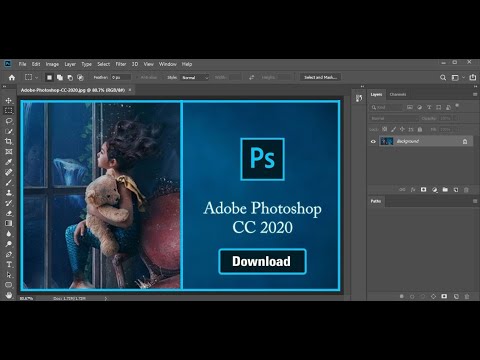Screen dimensions: 480x360
Task: Select the Pen tool
Action: point(9,254)
